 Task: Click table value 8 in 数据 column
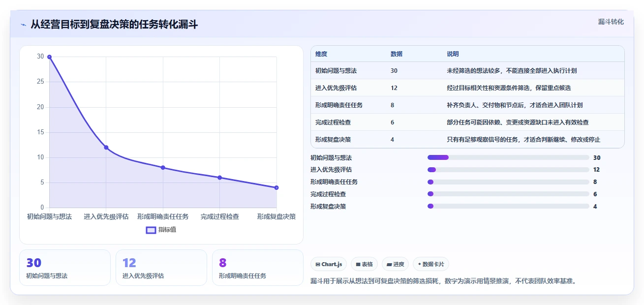[x=393, y=105]
